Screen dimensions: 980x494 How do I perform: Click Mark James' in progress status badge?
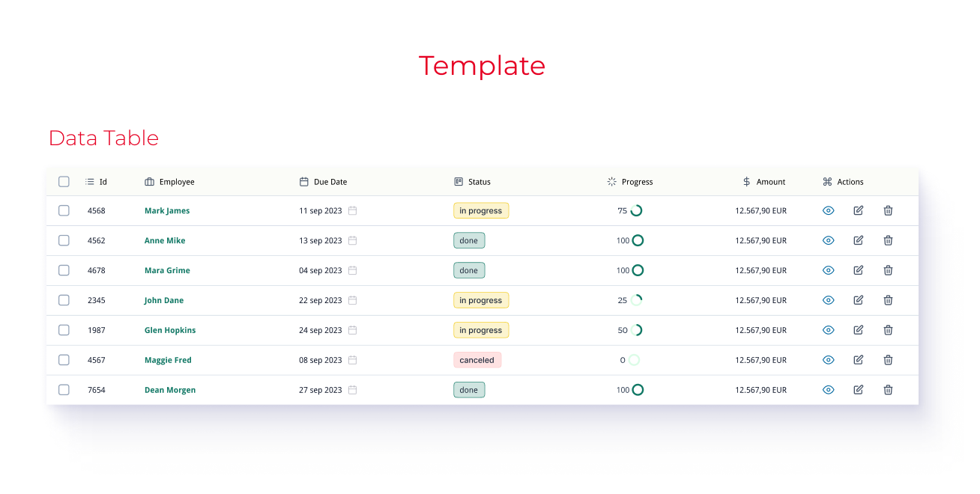(x=481, y=210)
